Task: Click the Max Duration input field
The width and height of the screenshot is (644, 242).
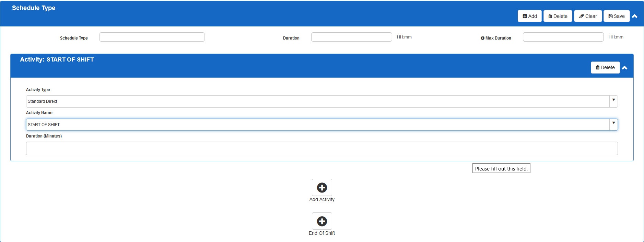Action: [x=563, y=37]
